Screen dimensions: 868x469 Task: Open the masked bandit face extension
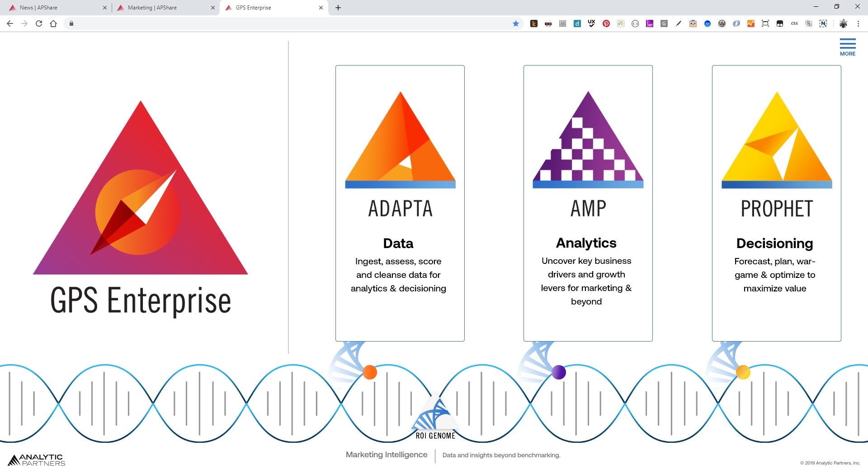(548, 23)
